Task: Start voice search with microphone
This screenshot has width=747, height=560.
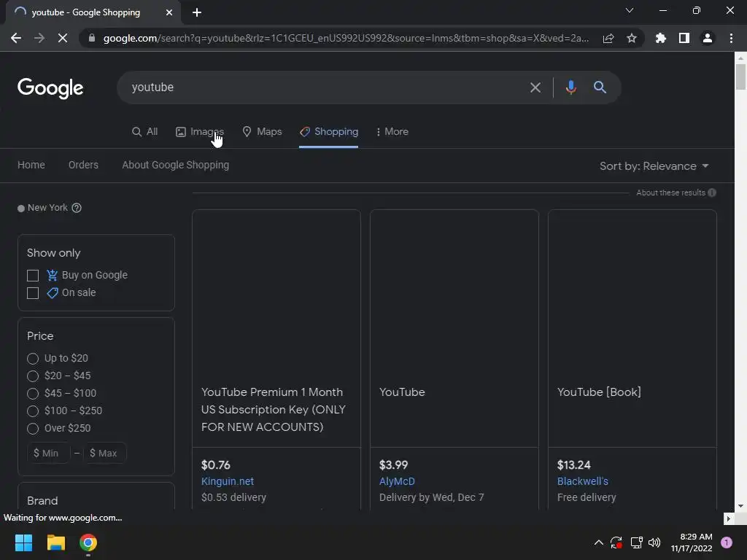Action: click(570, 87)
